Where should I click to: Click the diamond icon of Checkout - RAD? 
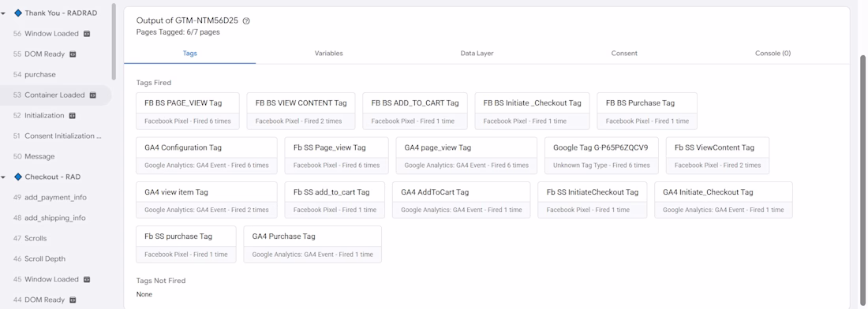point(17,177)
